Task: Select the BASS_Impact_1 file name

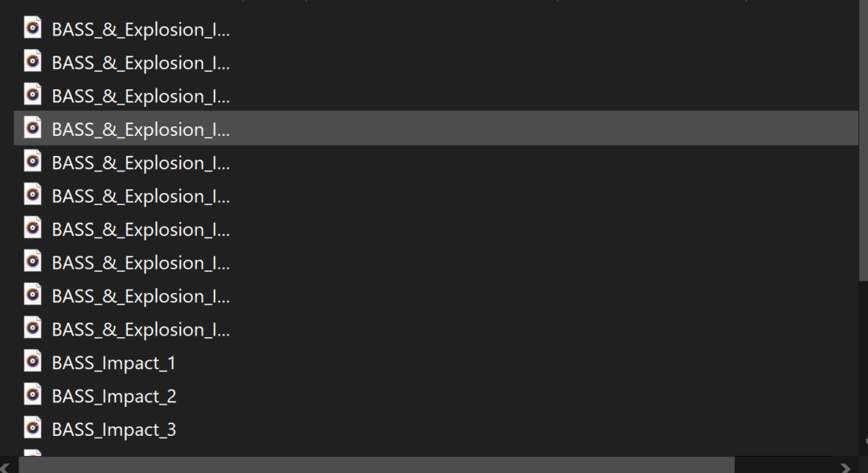Action: pyautogui.click(x=113, y=363)
